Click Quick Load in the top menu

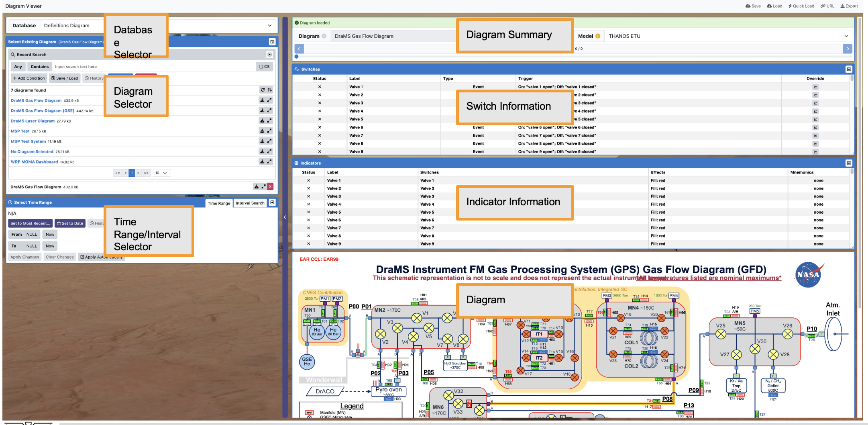click(801, 6)
